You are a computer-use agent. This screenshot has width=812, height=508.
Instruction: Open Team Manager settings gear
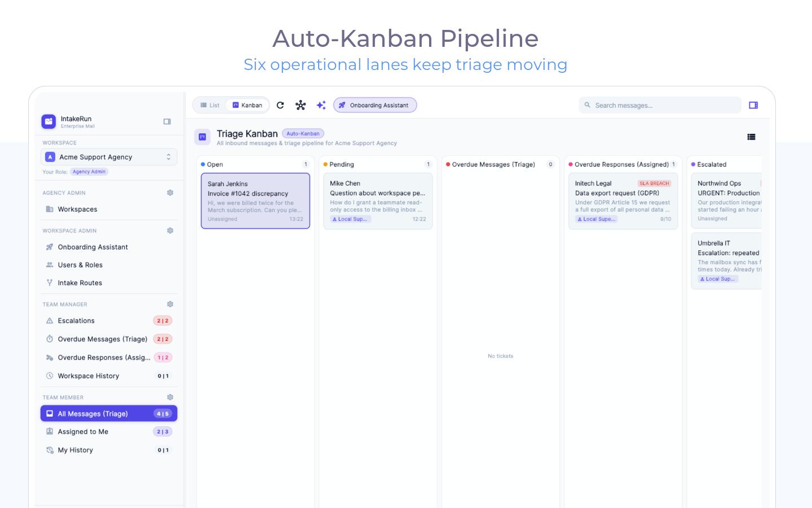[170, 304]
